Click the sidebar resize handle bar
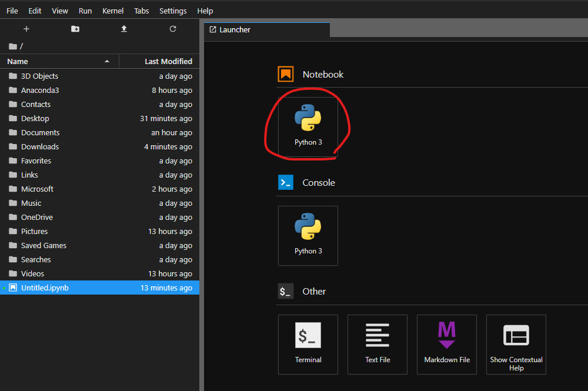The width and height of the screenshot is (588, 391). (202, 205)
